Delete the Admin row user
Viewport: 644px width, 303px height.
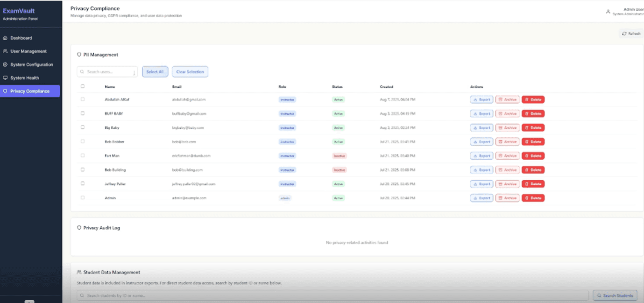533,198
